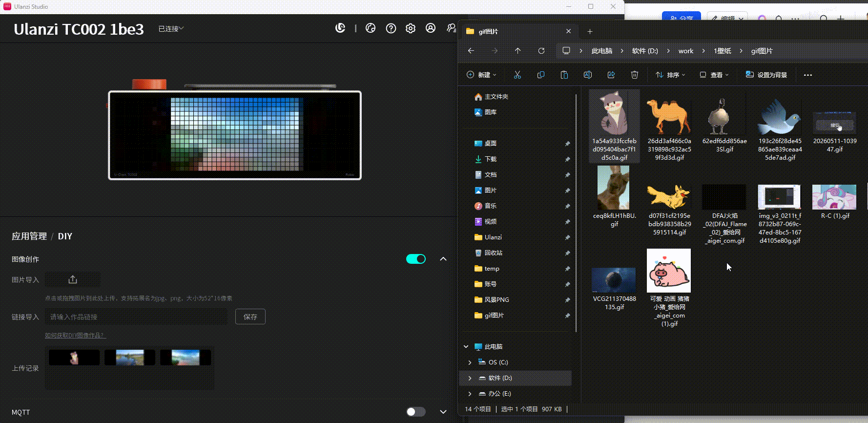
Task: Select the duck GIF file 62edf6dd856ae3SI.gif
Action: point(724,125)
